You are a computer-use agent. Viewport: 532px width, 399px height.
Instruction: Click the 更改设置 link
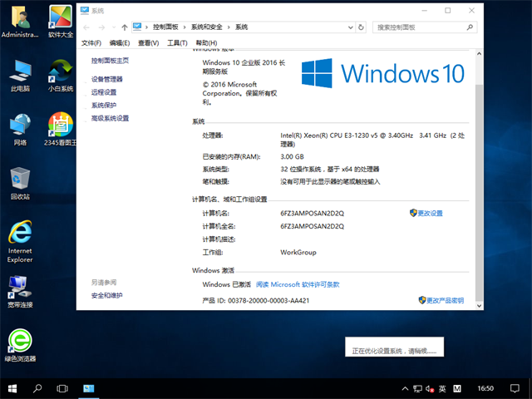pyautogui.click(x=429, y=214)
